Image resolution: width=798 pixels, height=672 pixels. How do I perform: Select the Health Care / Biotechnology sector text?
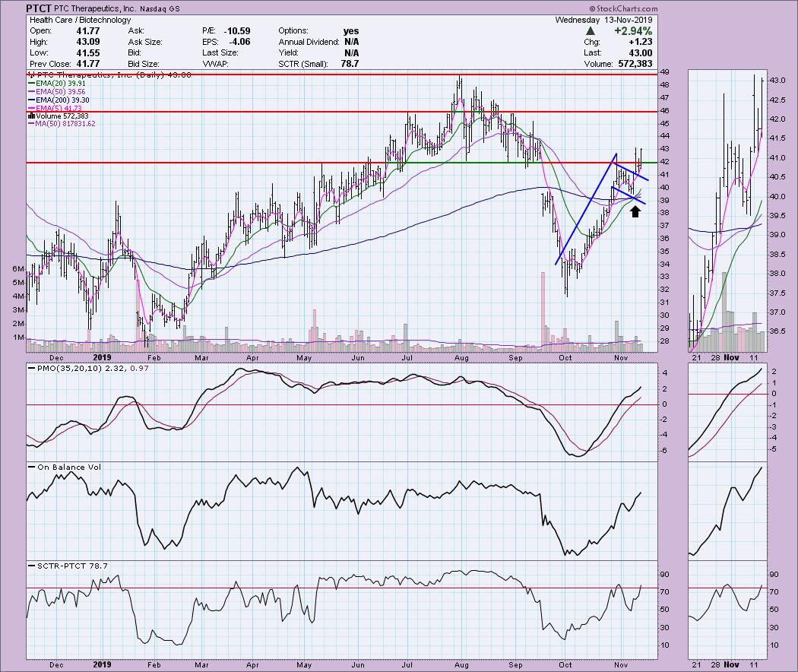(80, 20)
